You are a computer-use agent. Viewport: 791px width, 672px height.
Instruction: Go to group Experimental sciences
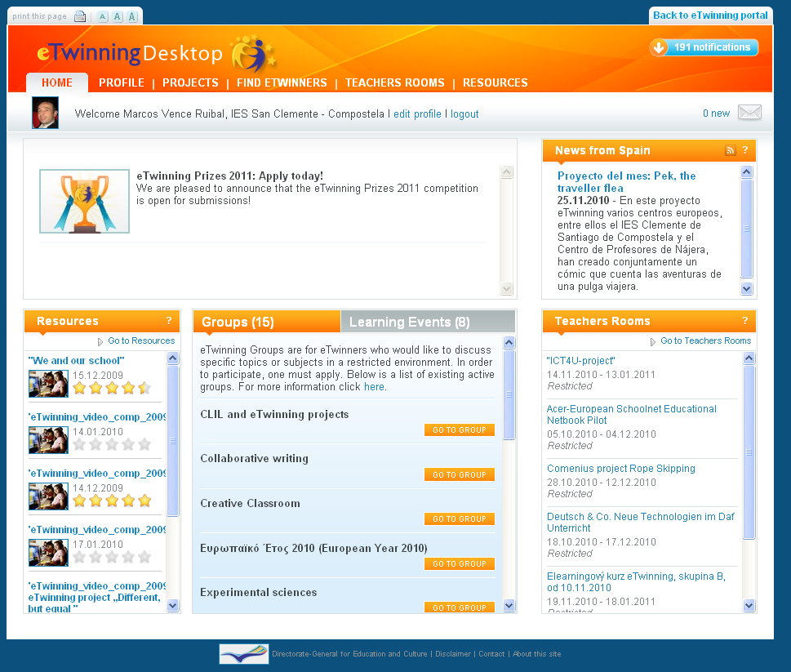[460, 607]
